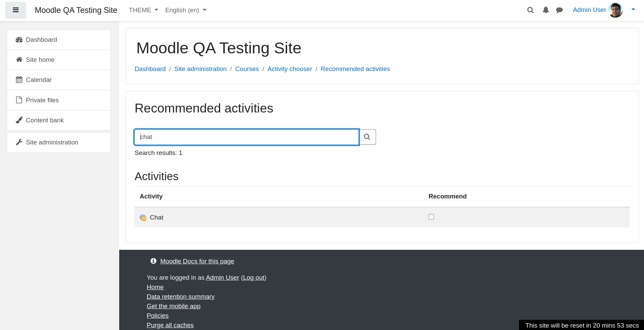
Task: Click the site reset countdown notice
Action: 582,325
